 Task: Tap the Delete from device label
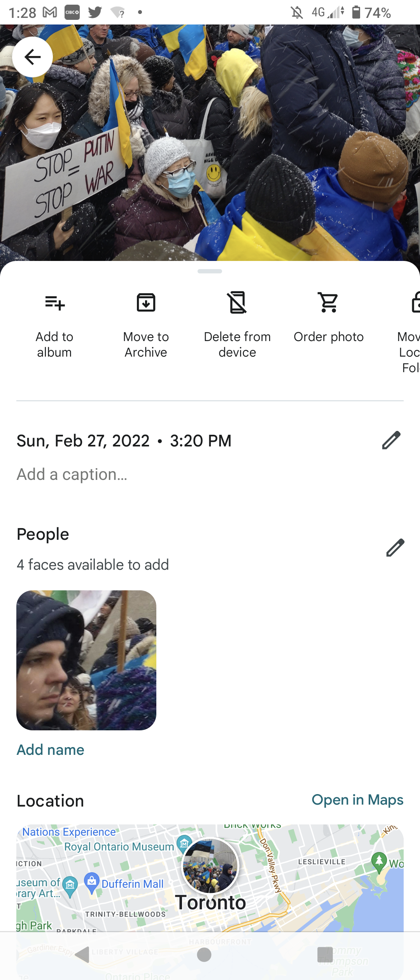[237, 344]
